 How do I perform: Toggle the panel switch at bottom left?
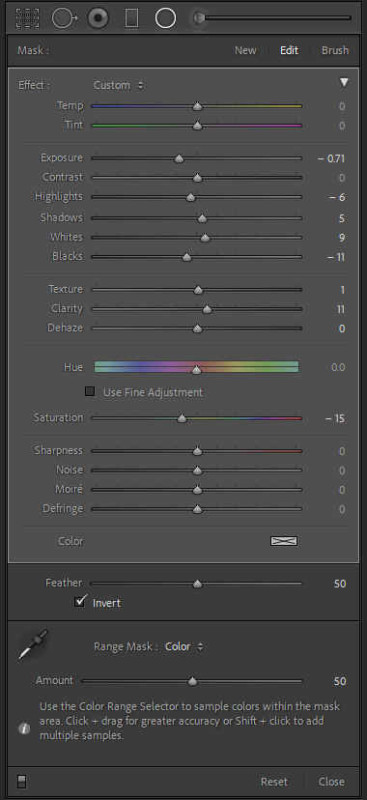tap(22, 782)
